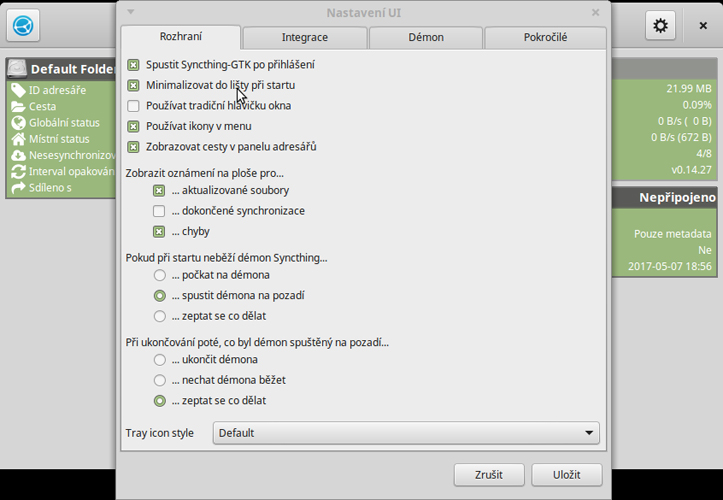Click the tag icon beside ID adresáře
Screen dimensions: 723x500
(18, 90)
